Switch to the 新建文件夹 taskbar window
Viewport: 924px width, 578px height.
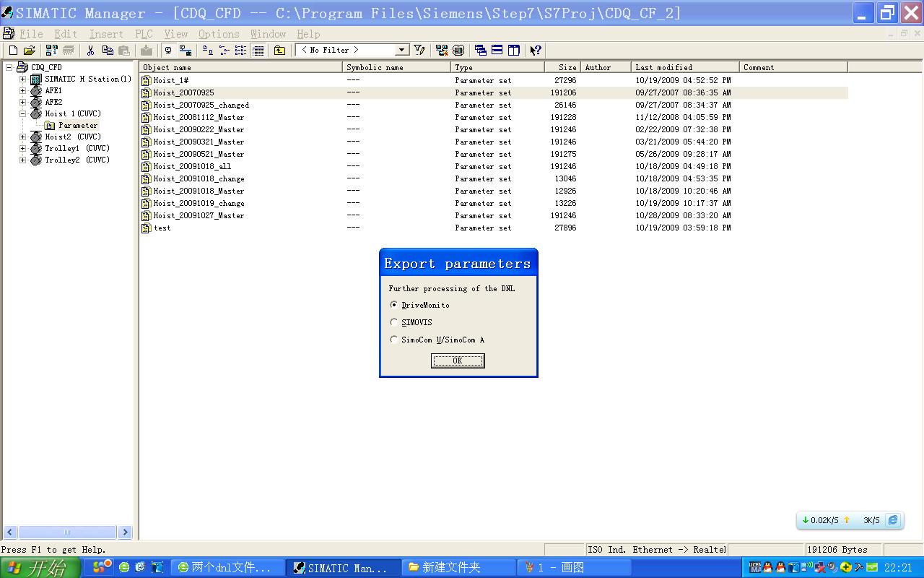(457, 568)
